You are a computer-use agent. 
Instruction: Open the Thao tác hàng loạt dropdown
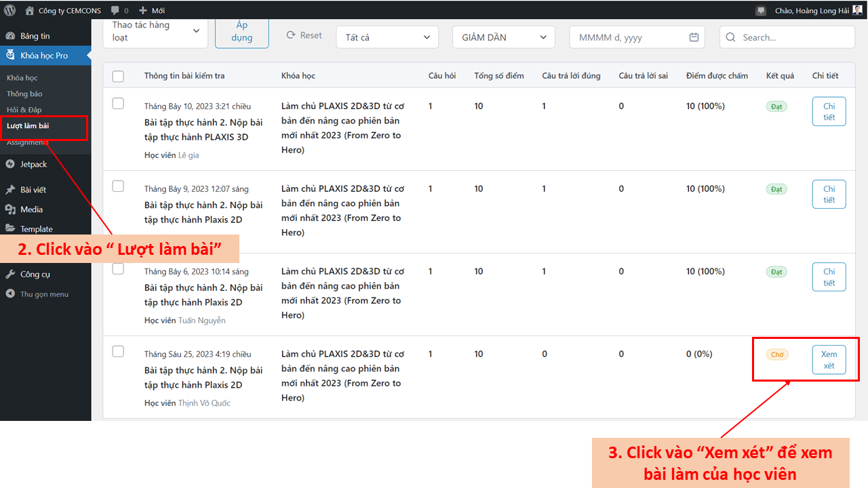pyautogui.click(x=155, y=31)
